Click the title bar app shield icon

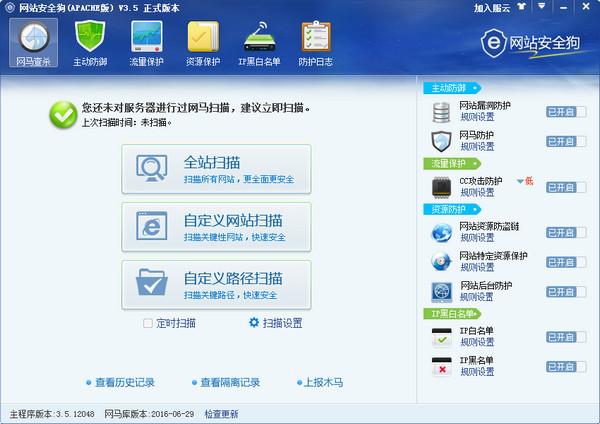click(x=10, y=8)
